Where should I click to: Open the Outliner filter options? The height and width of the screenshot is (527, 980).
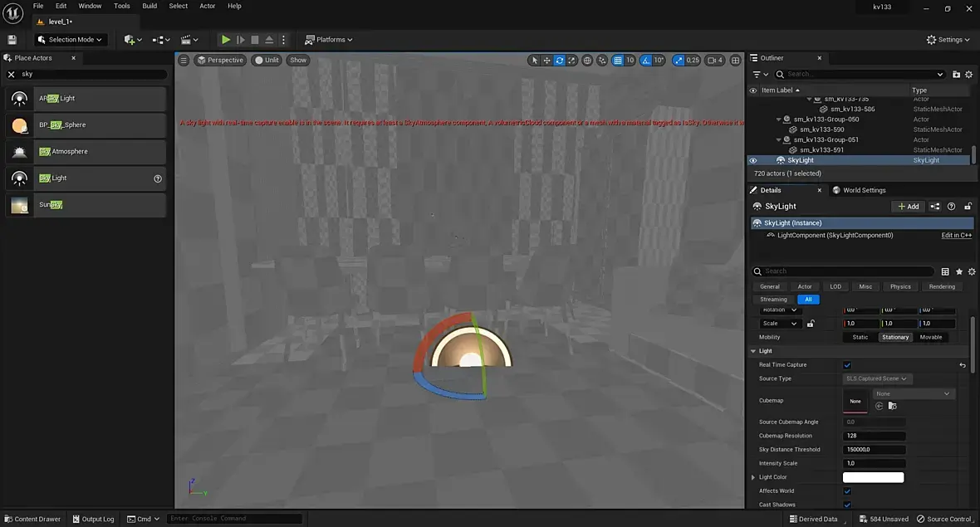[760, 75]
